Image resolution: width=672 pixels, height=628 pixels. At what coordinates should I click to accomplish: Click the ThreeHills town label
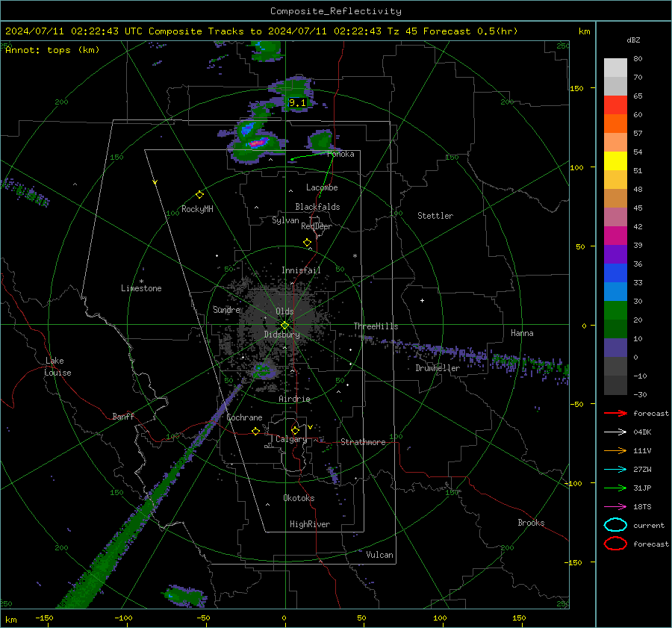pyautogui.click(x=376, y=326)
